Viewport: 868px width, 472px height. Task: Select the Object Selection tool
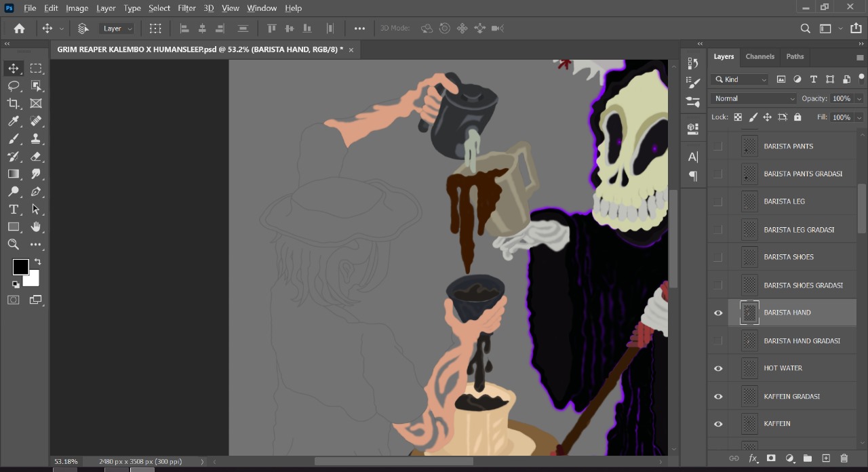coord(36,86)
